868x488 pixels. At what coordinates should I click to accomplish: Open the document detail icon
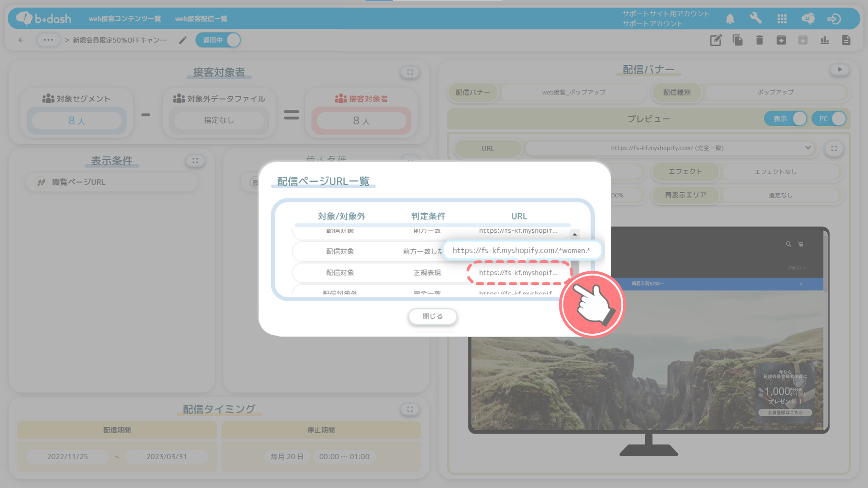point(846,40)
